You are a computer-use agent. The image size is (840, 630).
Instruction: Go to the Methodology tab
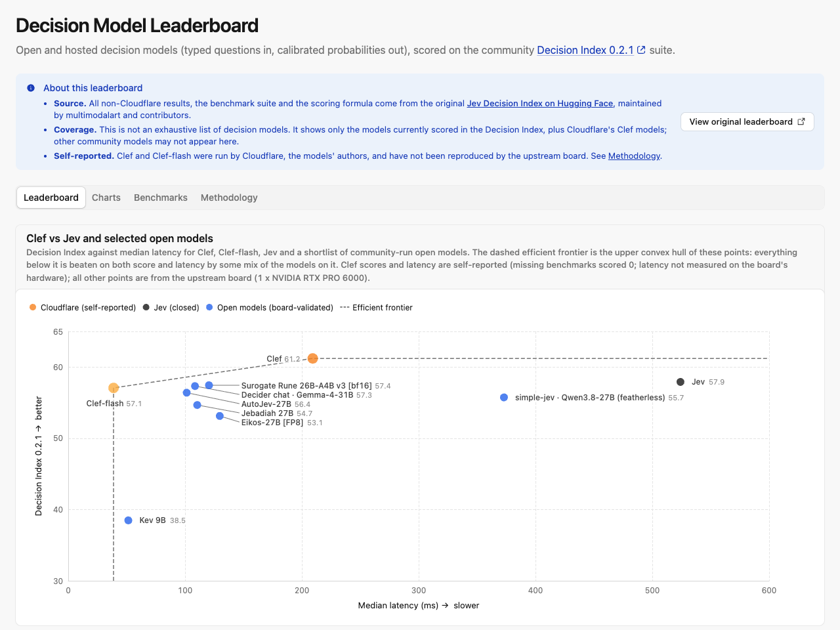[229, 198]
